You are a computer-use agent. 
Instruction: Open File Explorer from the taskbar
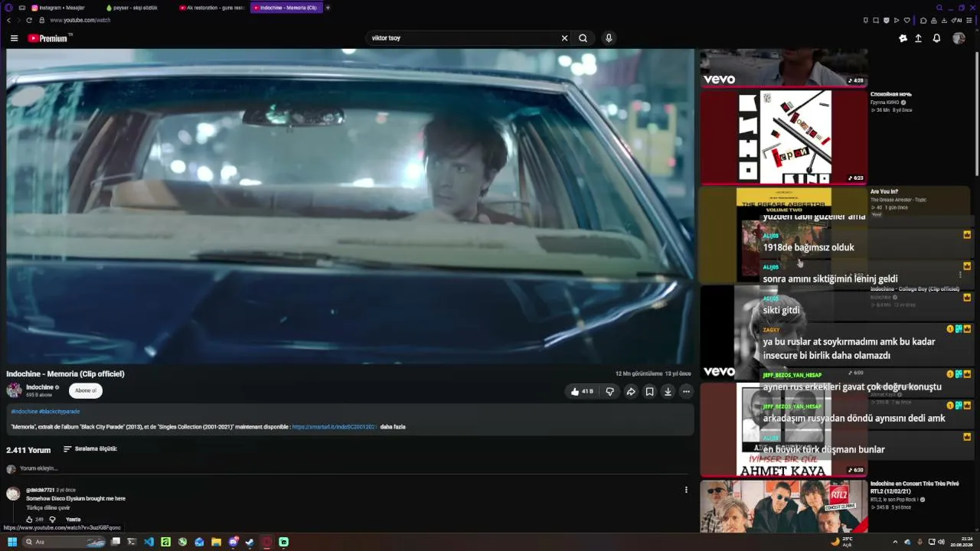point(216,542)
